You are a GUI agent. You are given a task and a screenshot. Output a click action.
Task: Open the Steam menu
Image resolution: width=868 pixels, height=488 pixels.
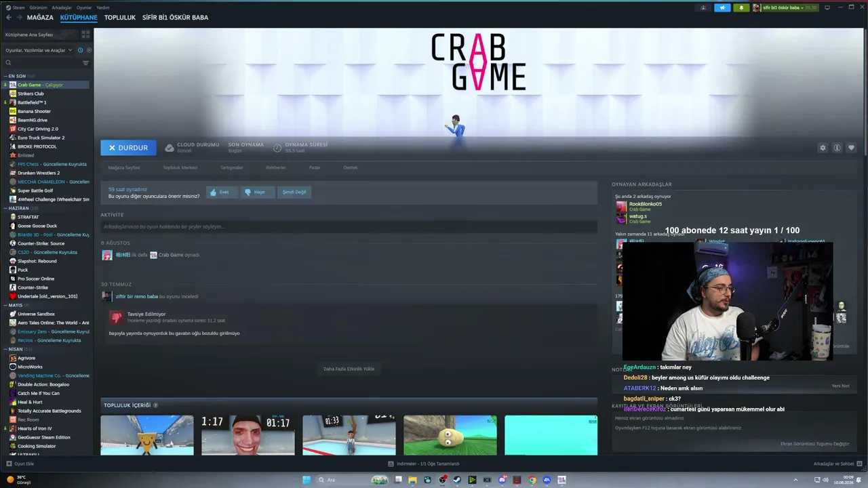click(16, 7)
